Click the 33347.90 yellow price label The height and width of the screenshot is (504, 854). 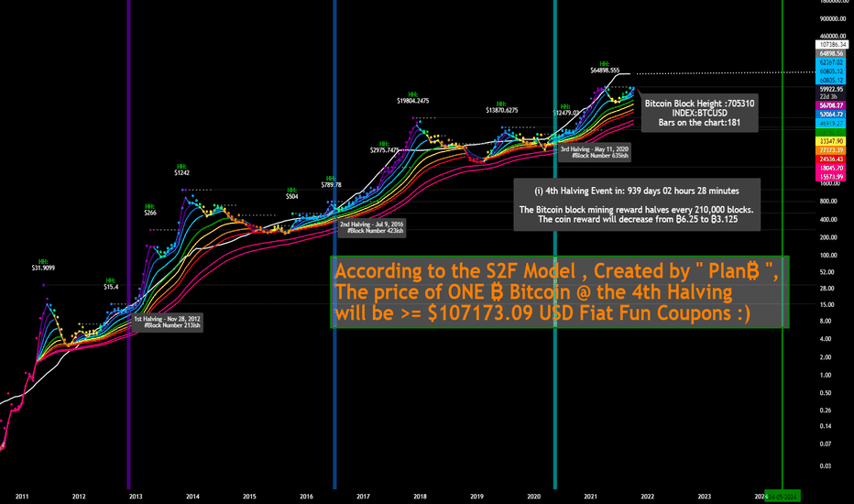pyautogui.click(x=831, y=141)
